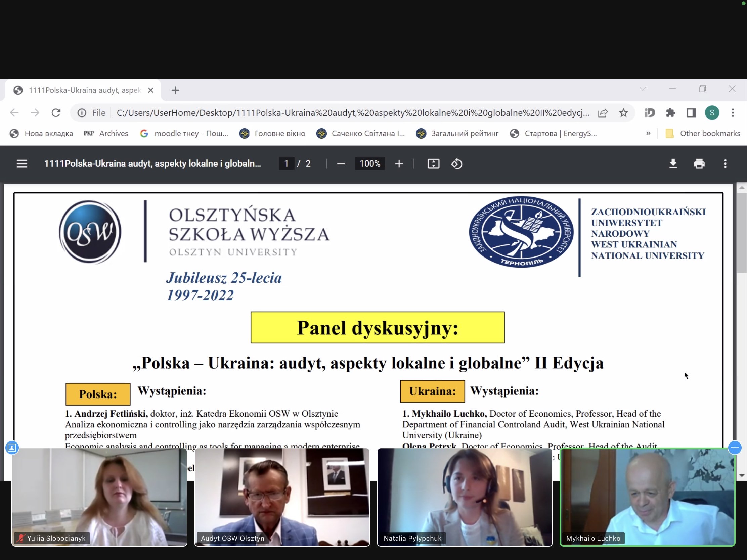747x560 pixels.
Task: Open Chrome's three-dot menu
Action: [733, 113]
